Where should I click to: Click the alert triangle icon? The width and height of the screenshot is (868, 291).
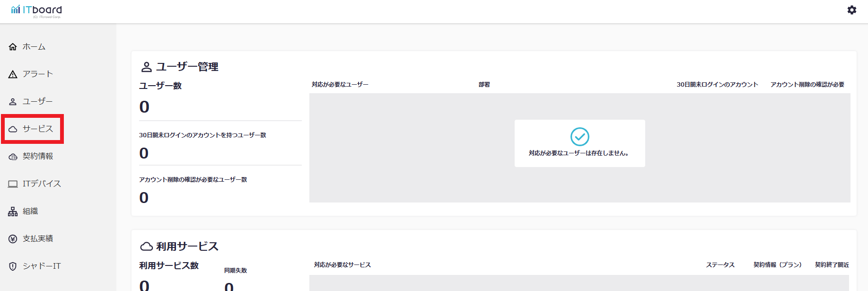[x=13, y=74]
